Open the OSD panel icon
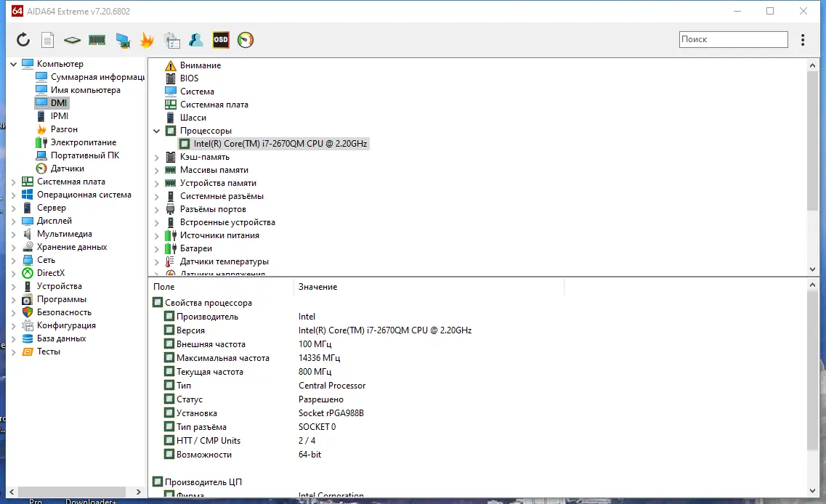 click(x=221, y=40)
